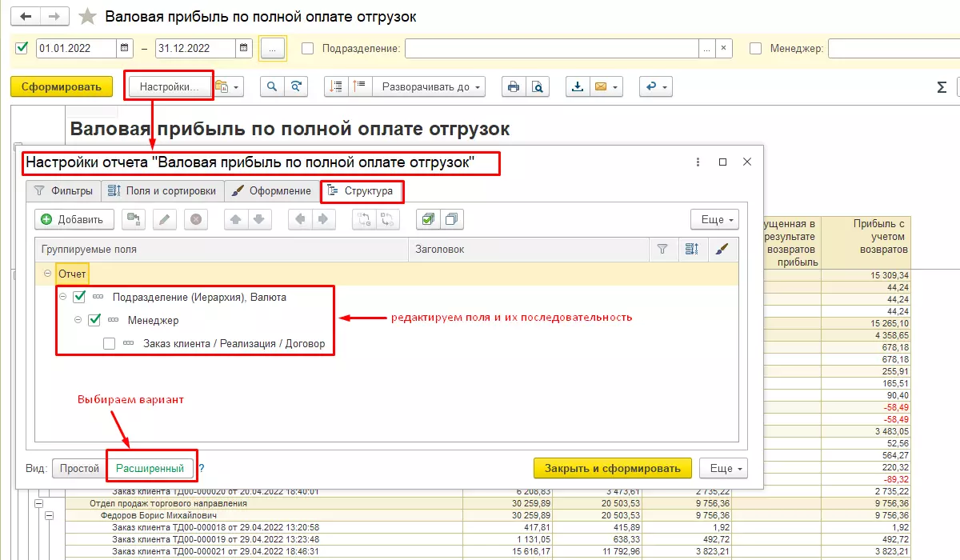Switch to the Фильтры tab
Image resolution: width=960 pixels, height=560 pixels.
[64, 191]
